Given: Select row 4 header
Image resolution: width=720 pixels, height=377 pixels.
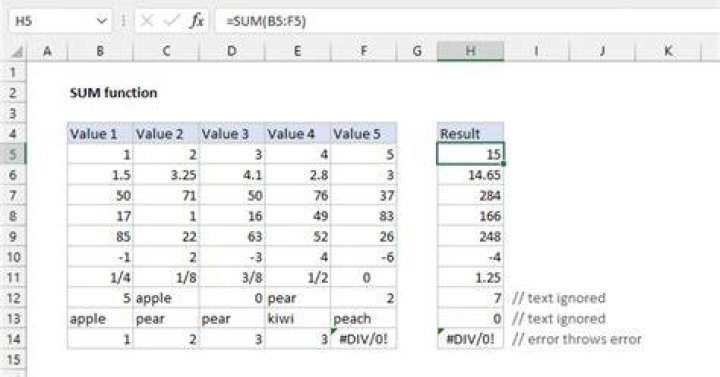Looking at the screenshot, I should point(13,134).
